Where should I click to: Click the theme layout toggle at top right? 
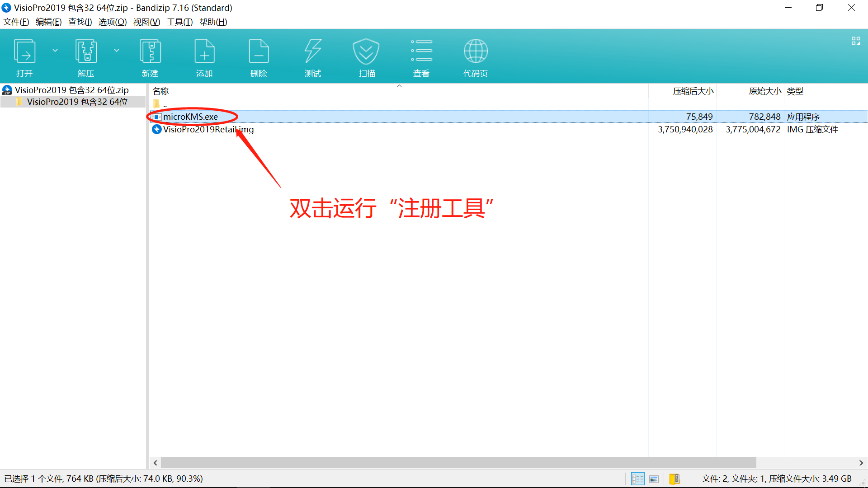coord(856,41)
